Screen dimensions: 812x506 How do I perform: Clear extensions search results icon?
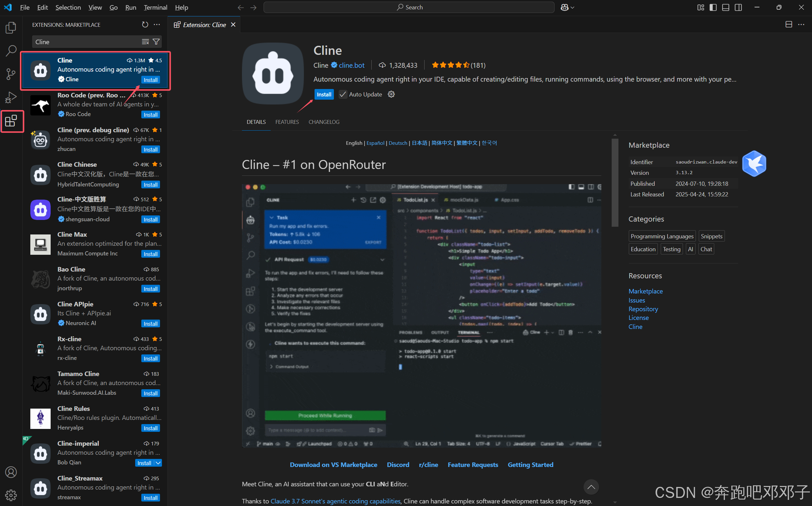click(145, 42)
